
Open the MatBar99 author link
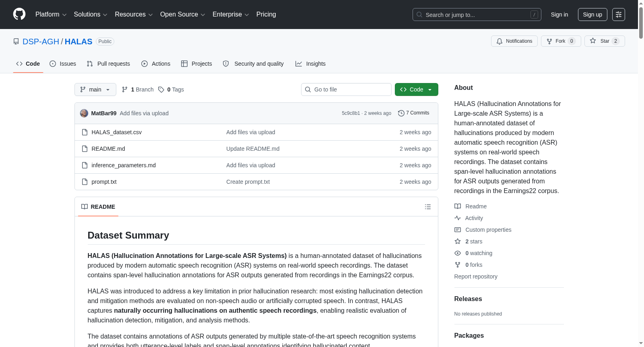pyautogui.click(x=104, y=113)
